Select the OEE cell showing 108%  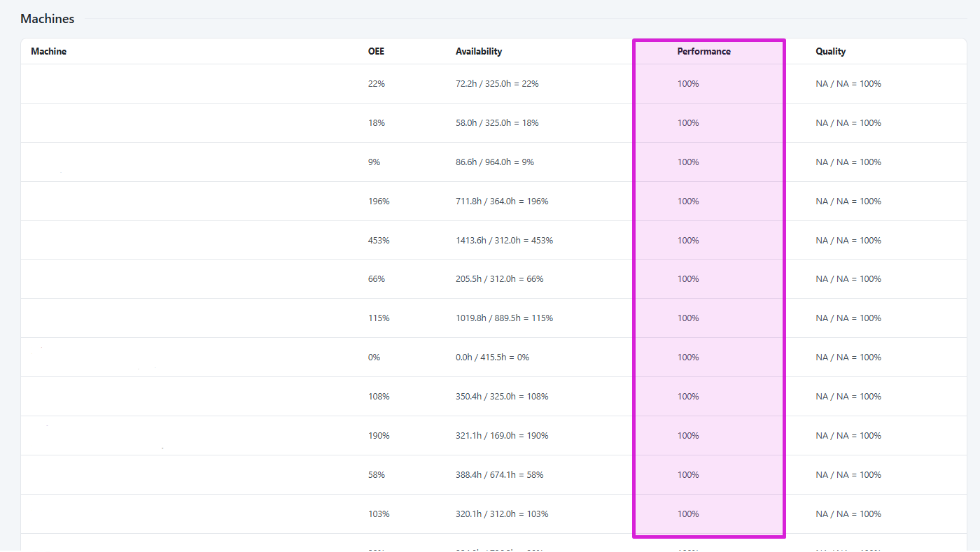[x=379, y=396]
